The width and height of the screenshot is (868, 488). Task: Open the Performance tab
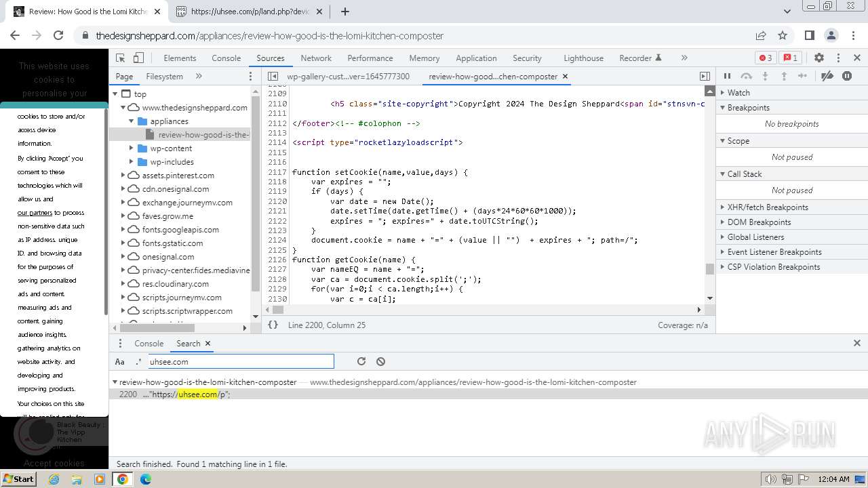[x=370, y=58]
